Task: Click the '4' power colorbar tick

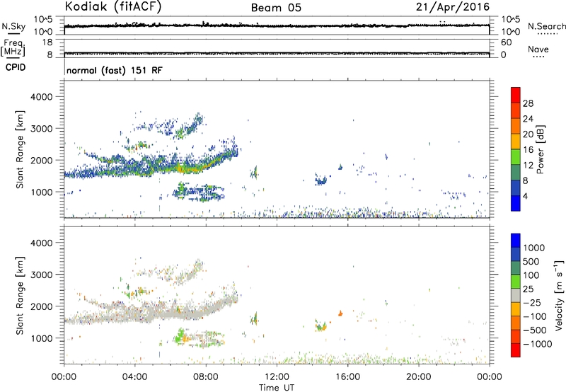Action: pos(525,196)
